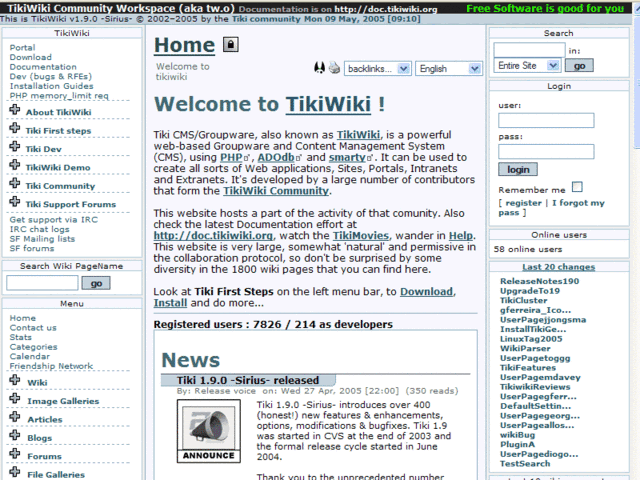The image size is (640, 480).
Task: Open the backlinks dropdown
Action: (376, 69)
